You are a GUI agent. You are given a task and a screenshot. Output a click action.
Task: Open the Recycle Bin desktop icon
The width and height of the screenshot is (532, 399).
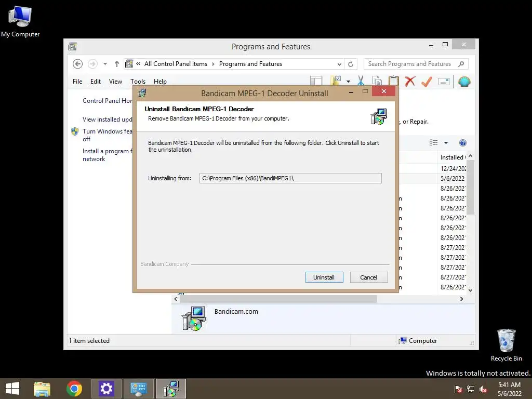click(x=506, y=345)
